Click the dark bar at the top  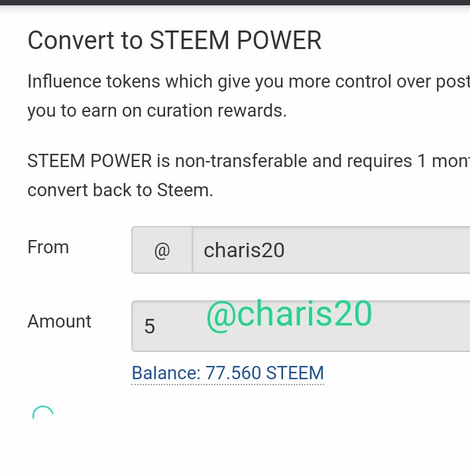point(235,3)
